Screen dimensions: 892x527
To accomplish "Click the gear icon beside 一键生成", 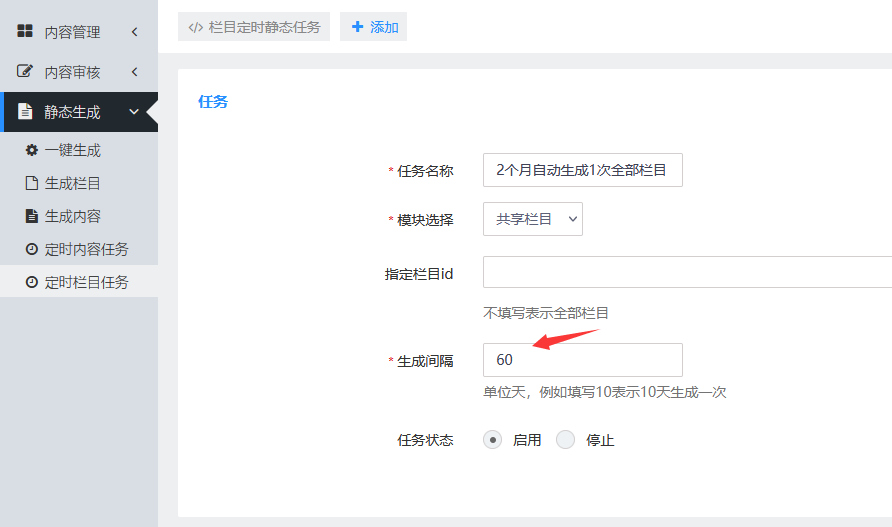I will tap(32, 150).
